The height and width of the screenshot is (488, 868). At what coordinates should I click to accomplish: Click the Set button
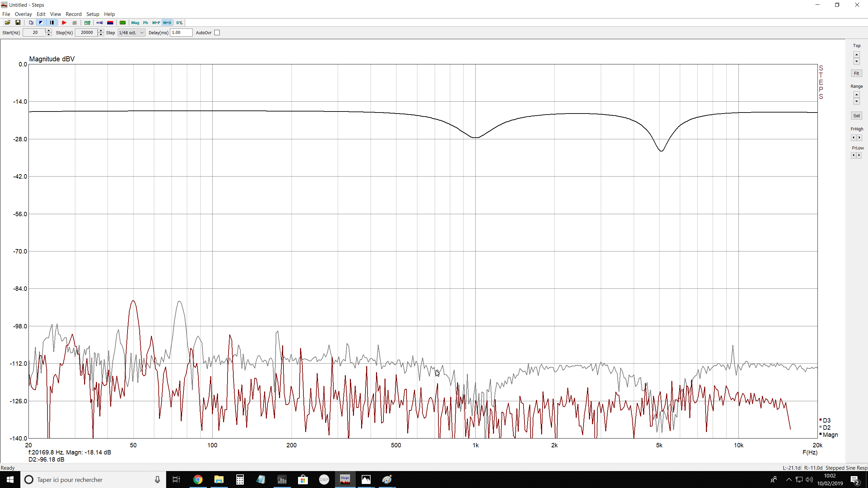coord(856,116)
